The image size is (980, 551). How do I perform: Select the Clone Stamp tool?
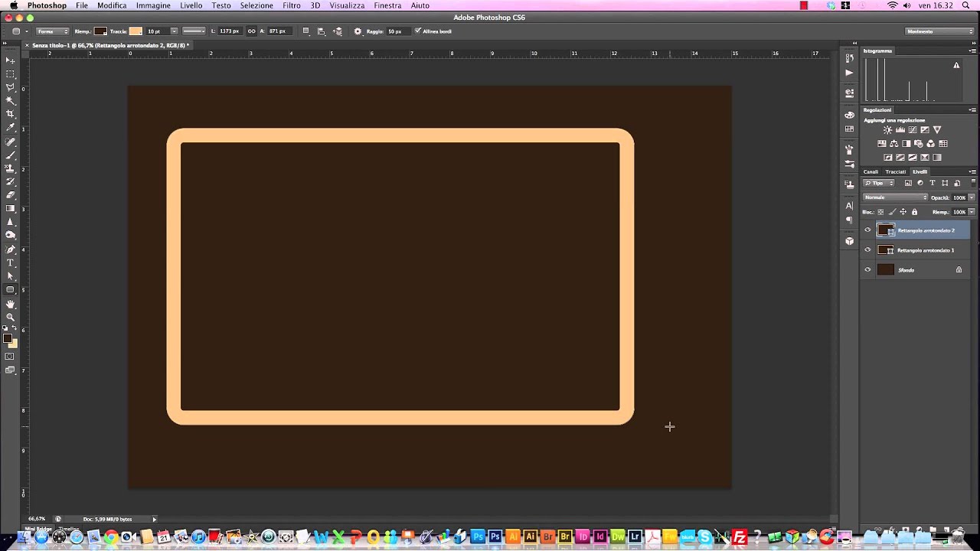11,168
